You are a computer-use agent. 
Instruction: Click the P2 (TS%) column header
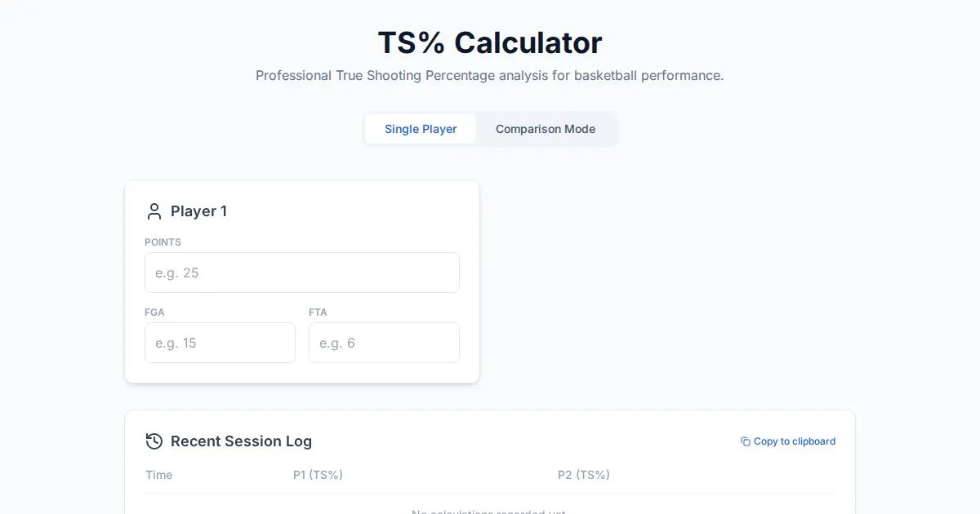(584, 475)
